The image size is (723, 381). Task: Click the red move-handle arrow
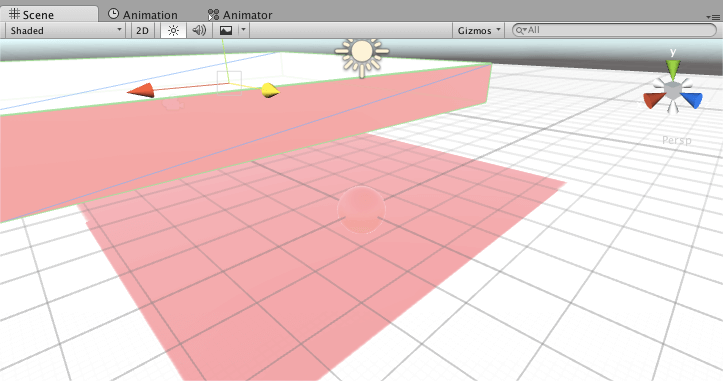(x=141, y=90)
